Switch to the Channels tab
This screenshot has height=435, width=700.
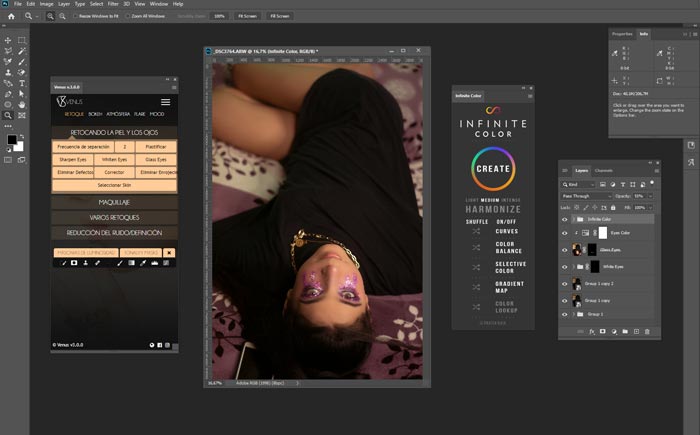[x=604, y=171]
